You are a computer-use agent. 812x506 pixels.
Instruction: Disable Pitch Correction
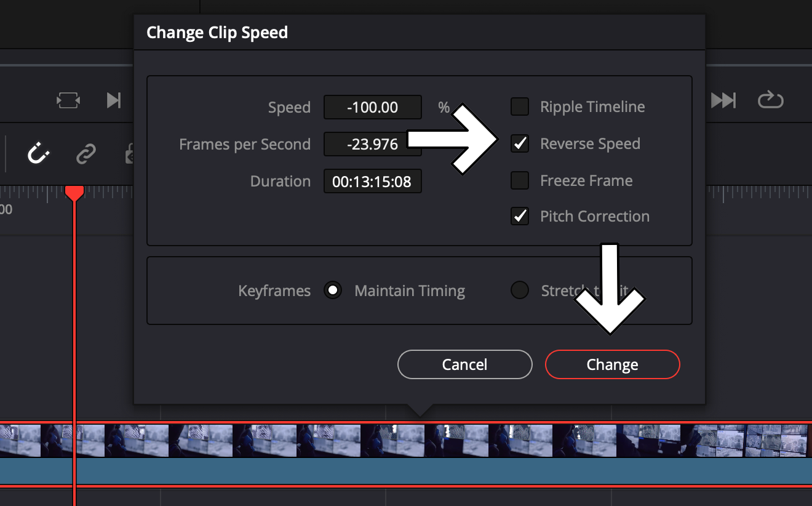click(x=520, y=216)
